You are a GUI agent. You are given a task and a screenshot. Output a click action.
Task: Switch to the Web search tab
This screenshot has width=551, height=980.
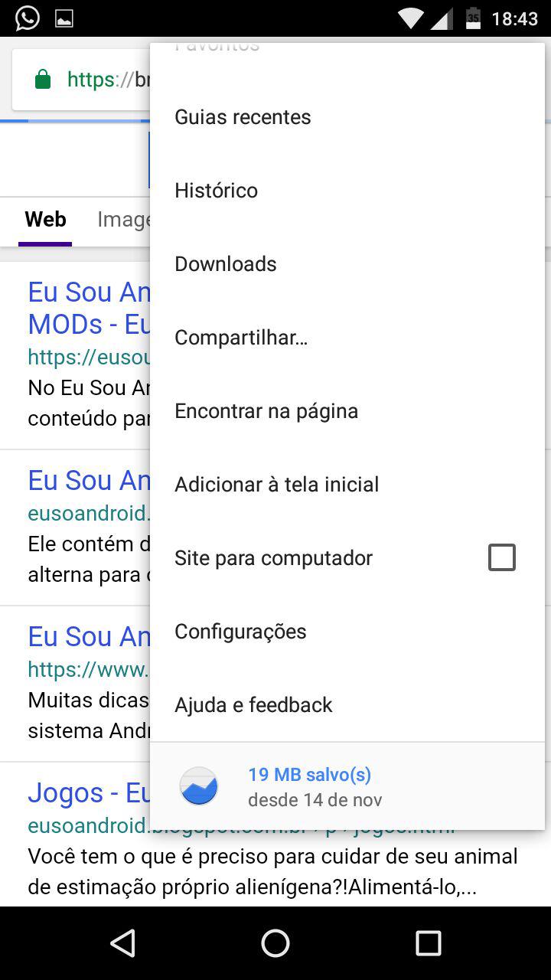click(45, 220)
